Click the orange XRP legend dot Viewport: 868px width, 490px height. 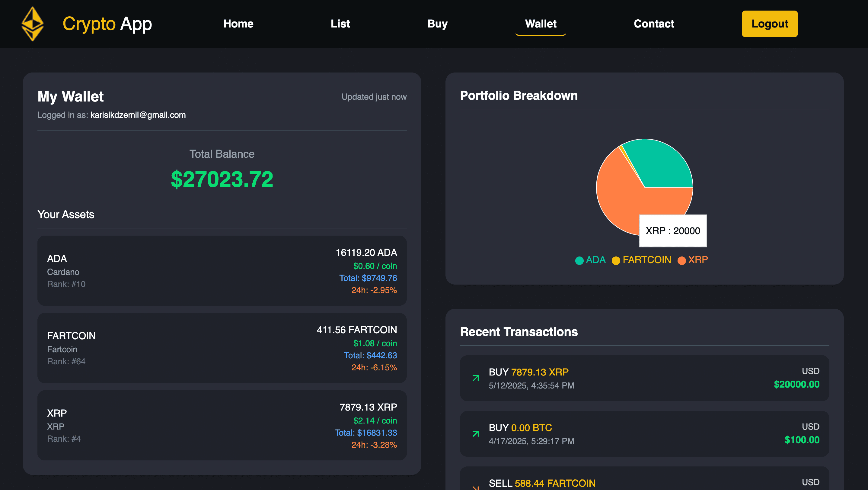pyautogui.click(x=682, y=260)
